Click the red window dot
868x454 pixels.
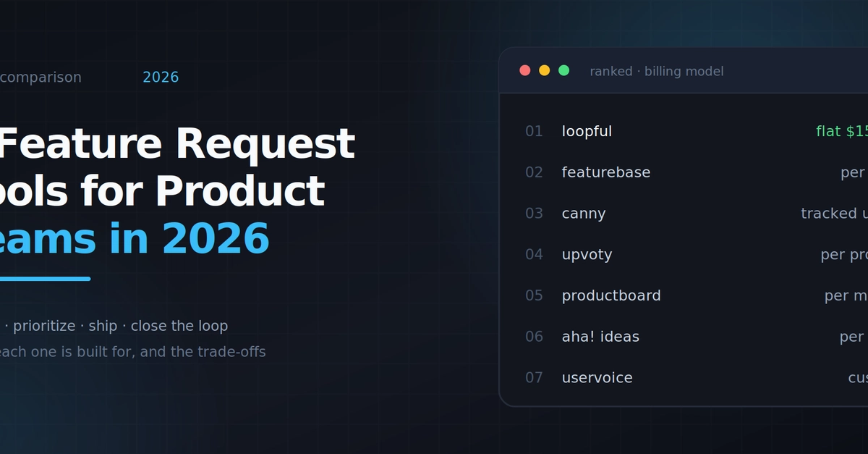pos(525,70)
